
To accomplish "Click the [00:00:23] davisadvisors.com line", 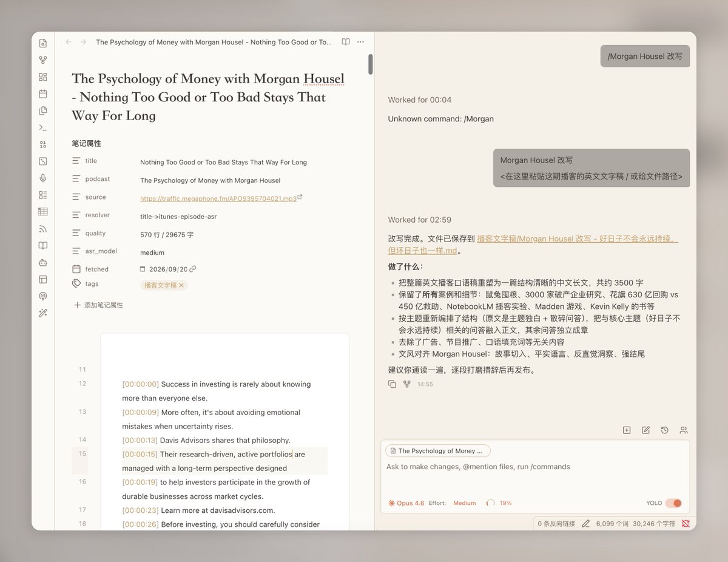I will (198, 510).
